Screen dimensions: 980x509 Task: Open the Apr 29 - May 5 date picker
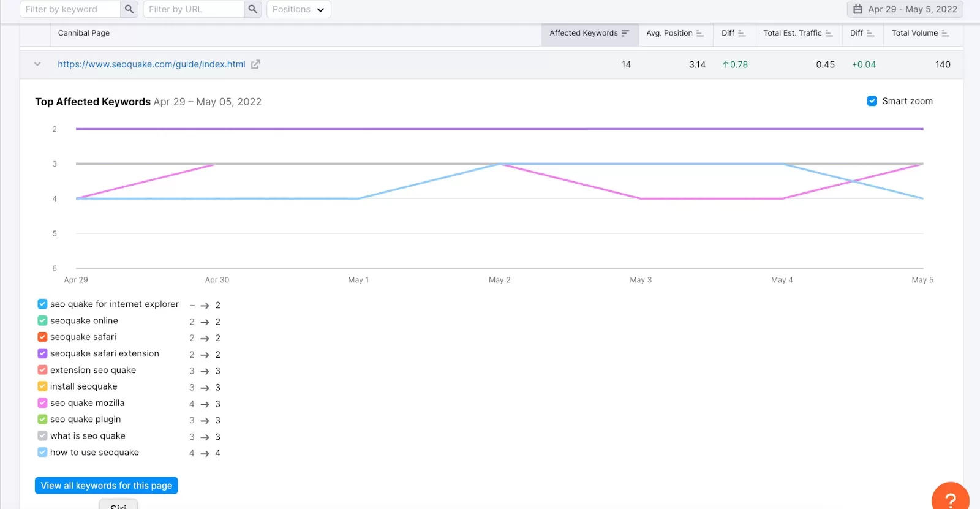tap(905, 9)
